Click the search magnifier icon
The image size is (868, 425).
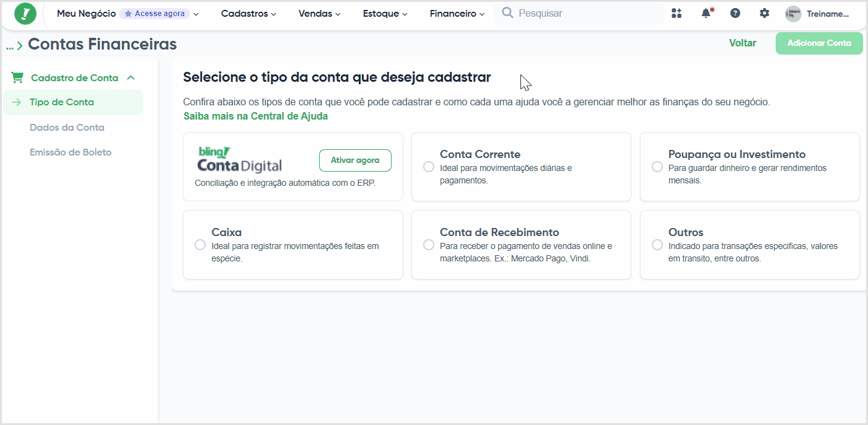[507, 13]
